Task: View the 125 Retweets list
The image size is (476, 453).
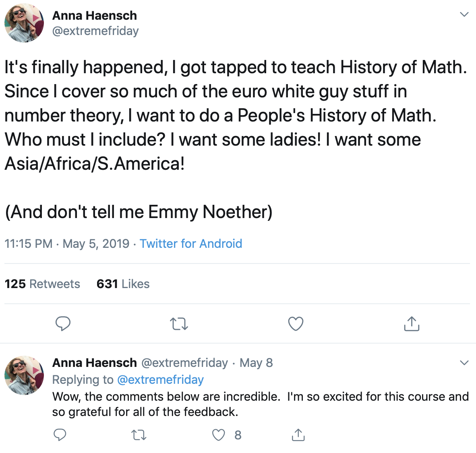Action: coord(42,284)
